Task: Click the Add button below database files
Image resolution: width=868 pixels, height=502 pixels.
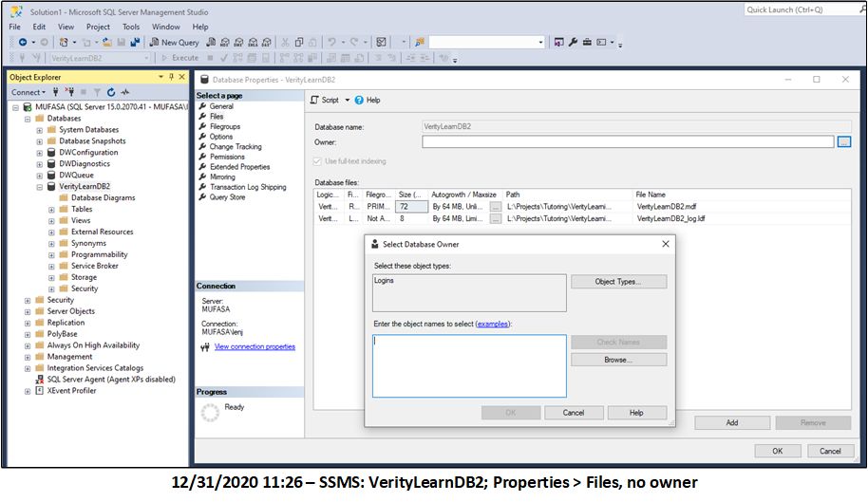Action: (732, 423)
